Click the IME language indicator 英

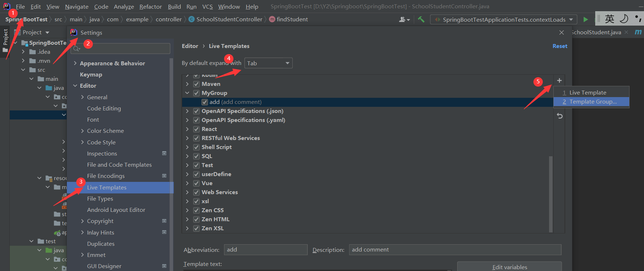coord(610,19)
